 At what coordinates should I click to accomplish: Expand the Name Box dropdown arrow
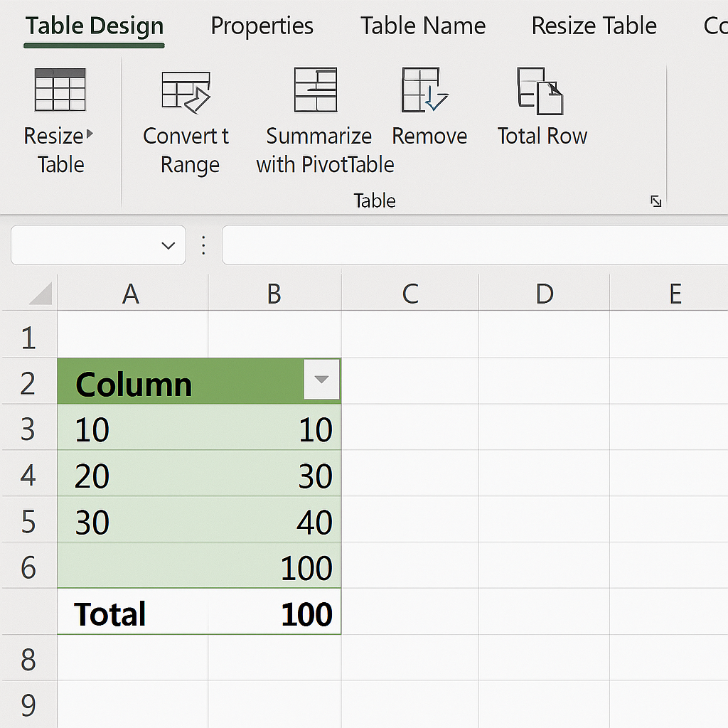(x=168, y=245)
